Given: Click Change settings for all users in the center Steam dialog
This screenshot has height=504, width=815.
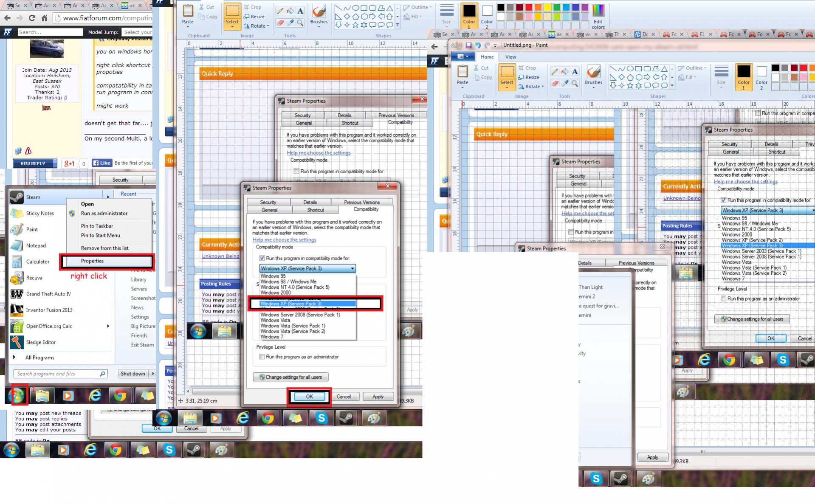Looking at the screenshot, I should 290,377.
